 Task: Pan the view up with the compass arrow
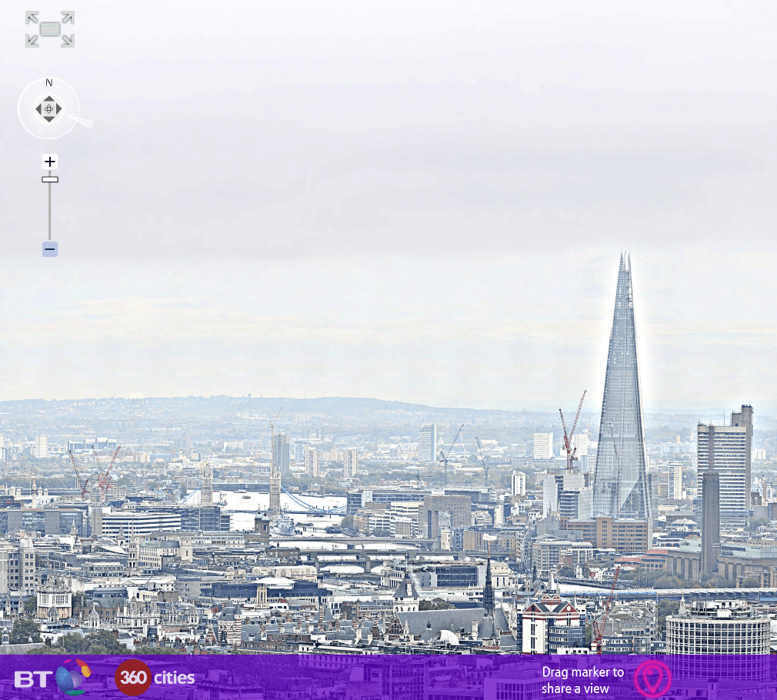[48, 98]
